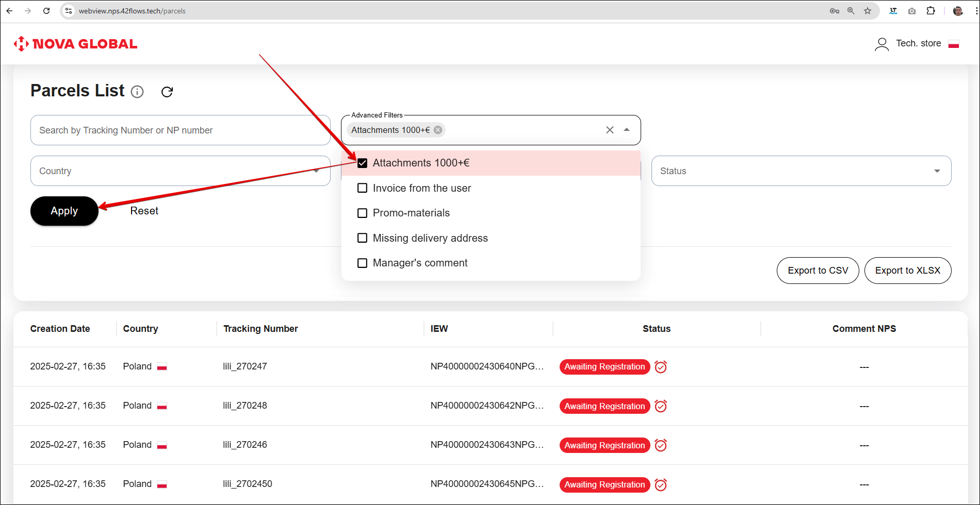Click the Reset filters link
This screenshot has width=980, height=505.
click(x=144, y=211)
